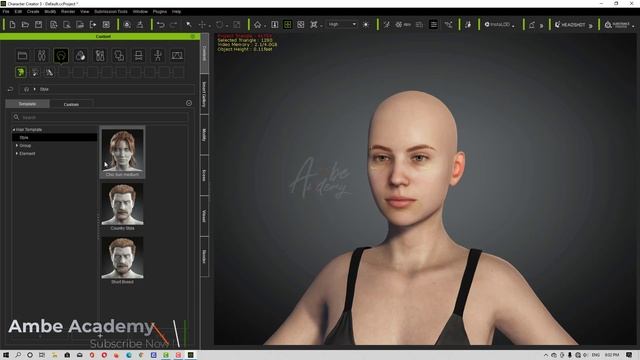Click the Export toolbar icon
The image size is (640, 360).
point(93,25)
